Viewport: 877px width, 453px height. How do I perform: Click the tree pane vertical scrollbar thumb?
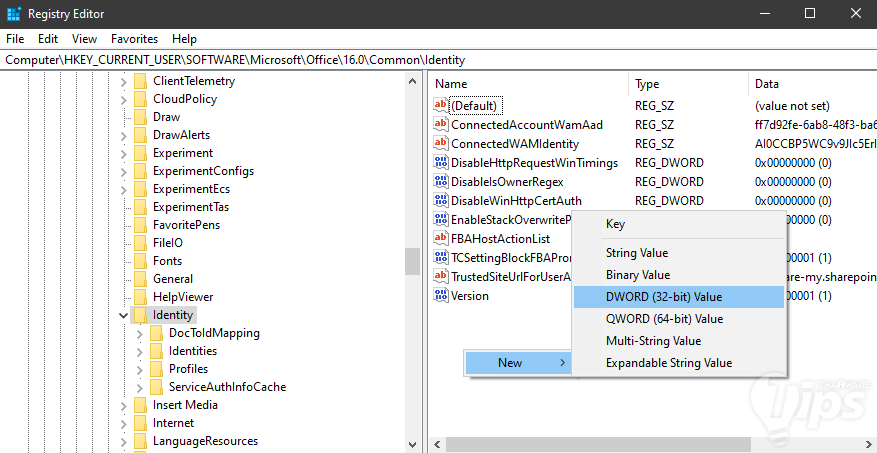click(412, 261)
